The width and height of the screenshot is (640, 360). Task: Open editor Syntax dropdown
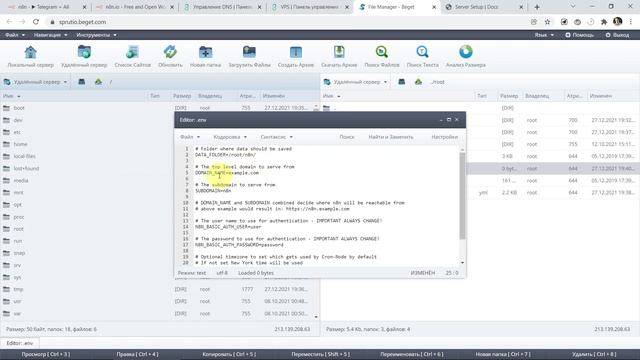(x=276, y=137)
